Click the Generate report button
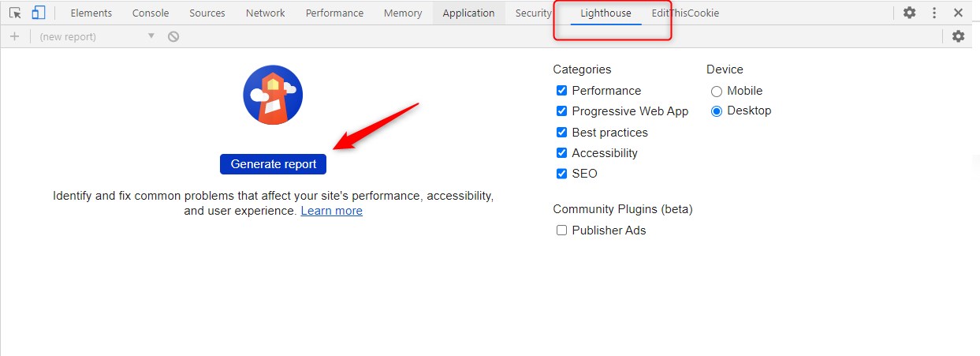The width and height of the screenshot is (980, 356). coord(273,164)
